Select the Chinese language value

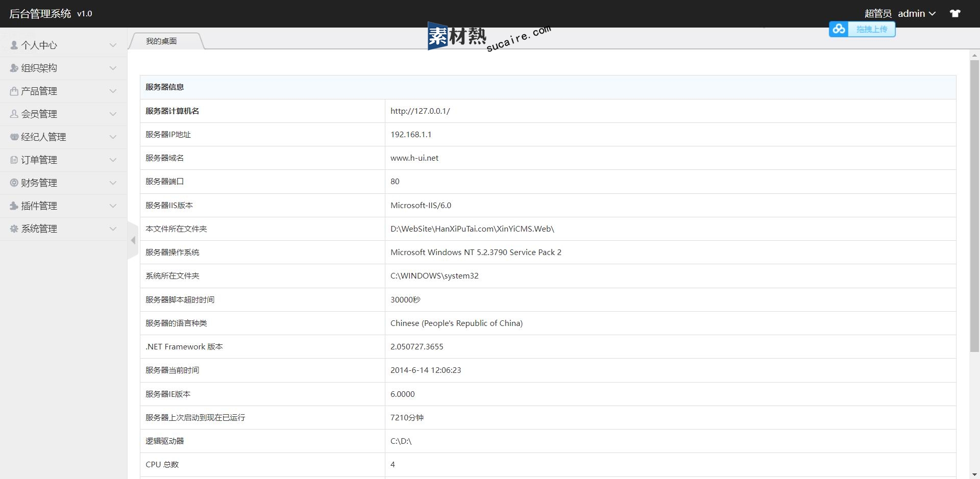pos(456,323)
